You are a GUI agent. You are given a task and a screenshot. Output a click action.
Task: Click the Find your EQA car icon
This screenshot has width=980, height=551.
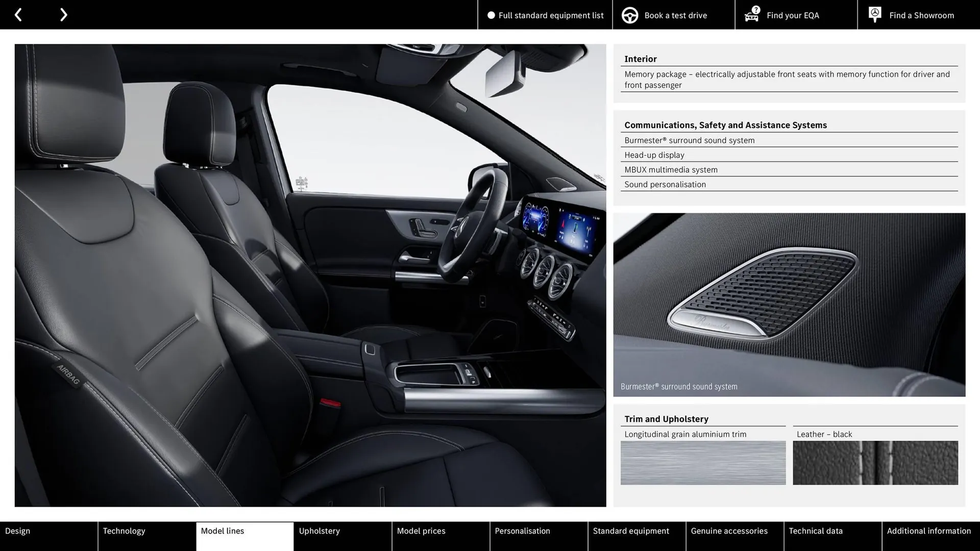tap(751, 17)
